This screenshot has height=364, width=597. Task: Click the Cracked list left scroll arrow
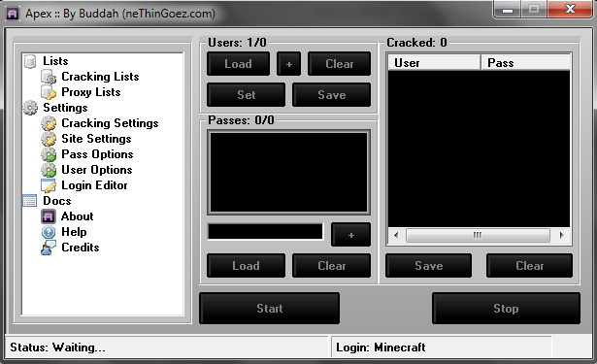click(x=396, y=235)
